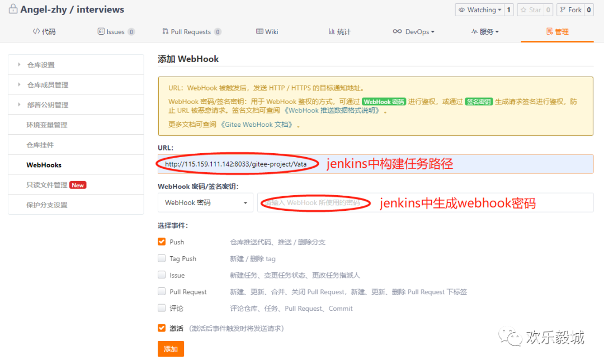
Task: Click the Star count 0
Action: pos(548,10)
